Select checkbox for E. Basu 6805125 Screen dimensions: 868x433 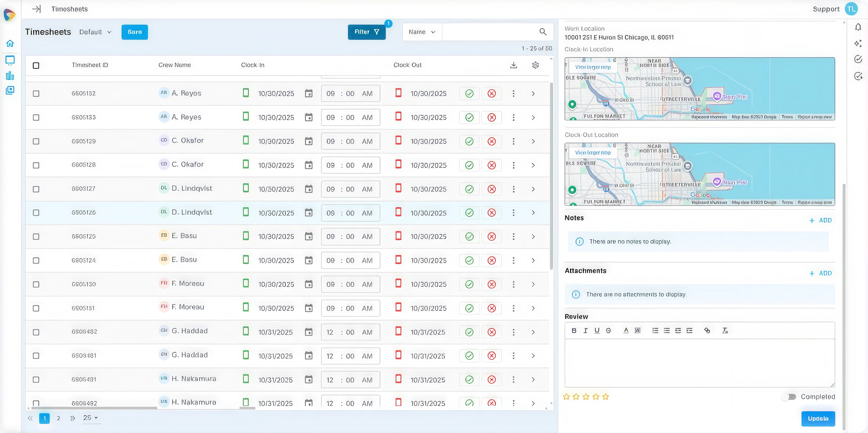(x=36, y=237)
